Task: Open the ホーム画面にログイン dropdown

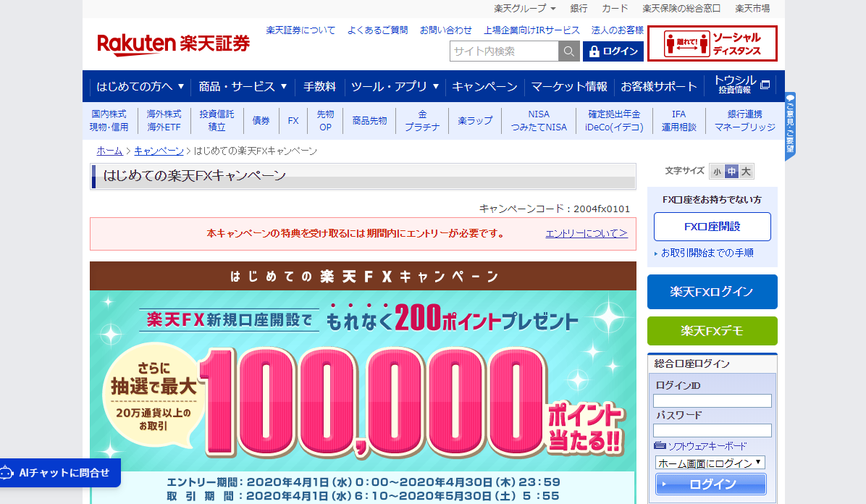Action: coord(710,463)
